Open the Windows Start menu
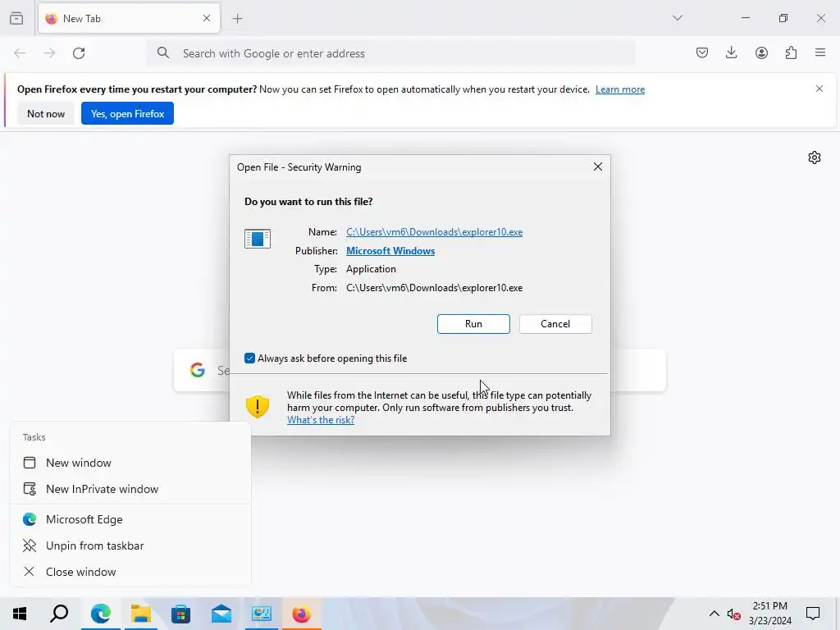 click(20, 614)
